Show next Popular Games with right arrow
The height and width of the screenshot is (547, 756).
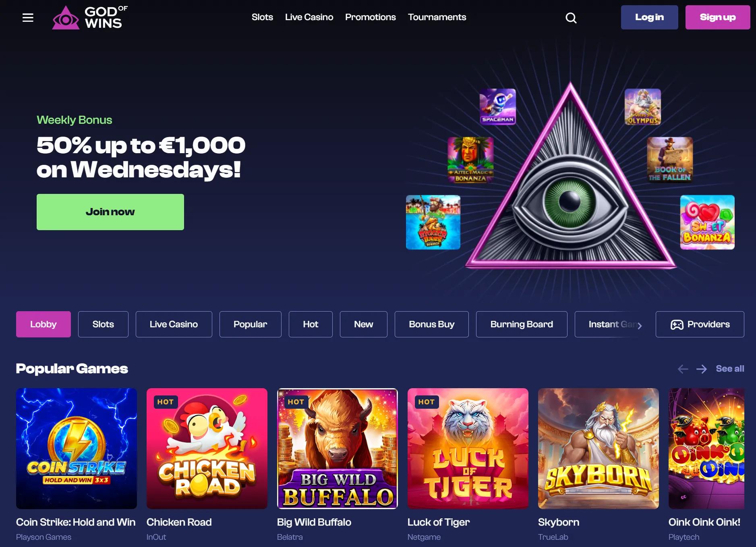pyautogui.click(x=702, y=369)
